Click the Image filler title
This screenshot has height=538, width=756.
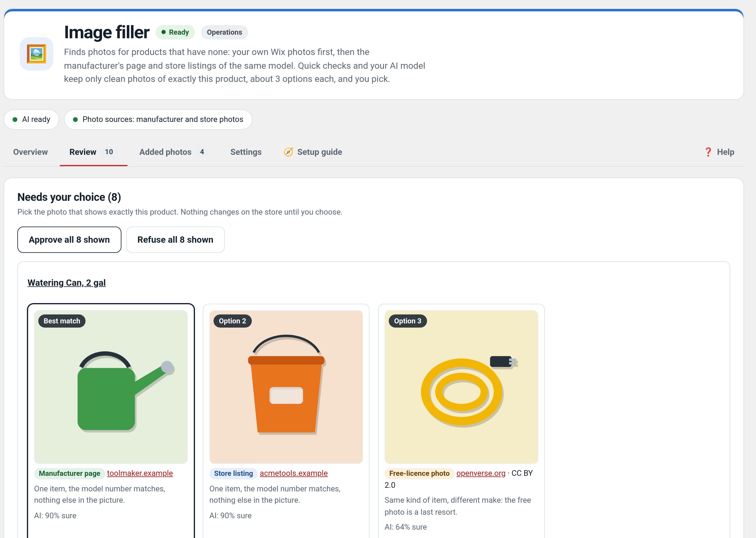click(107, 32)
